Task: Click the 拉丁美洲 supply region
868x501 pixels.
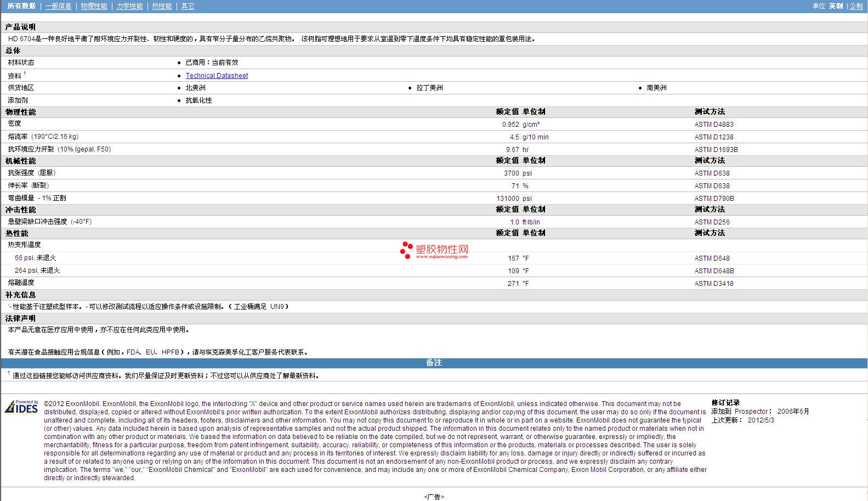Action: (x=429, y=88)
